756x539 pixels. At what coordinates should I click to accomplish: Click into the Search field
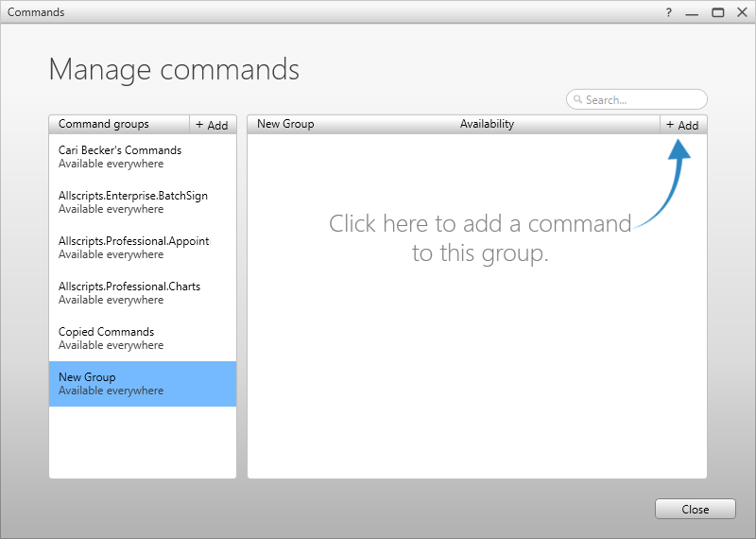(636, 99)
